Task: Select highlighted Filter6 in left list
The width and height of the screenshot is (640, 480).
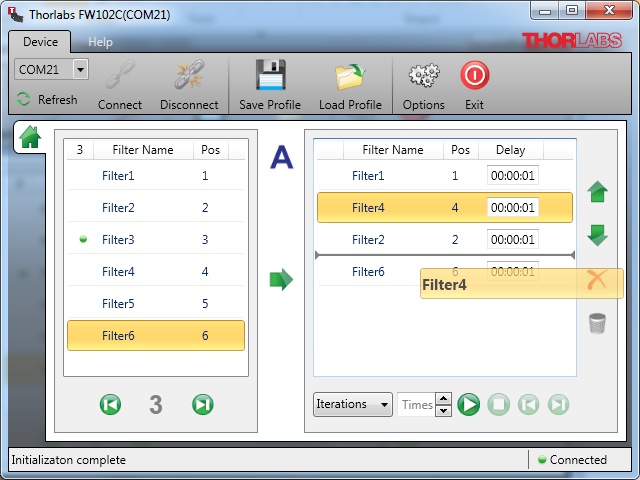Action: click(x=156, y=336)
